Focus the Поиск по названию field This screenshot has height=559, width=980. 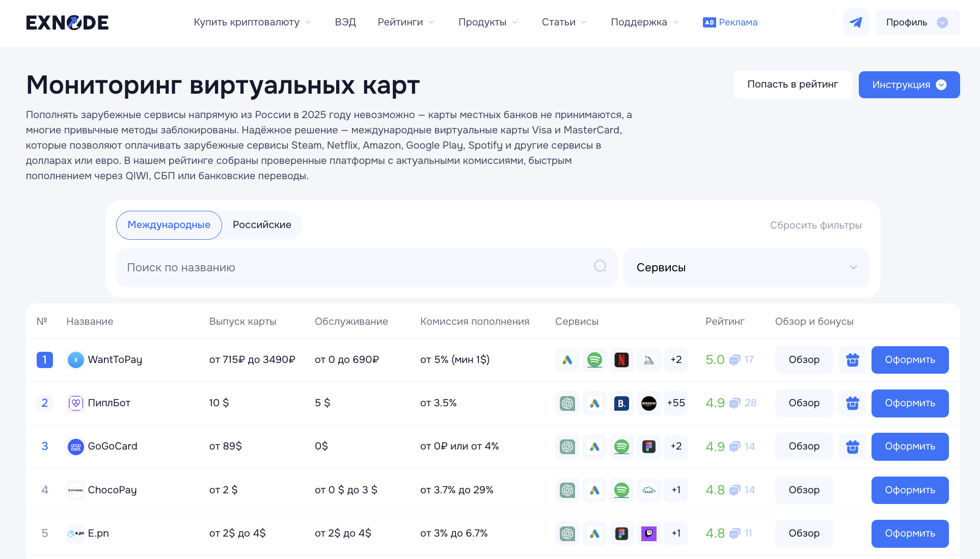(x=357, y=268)
